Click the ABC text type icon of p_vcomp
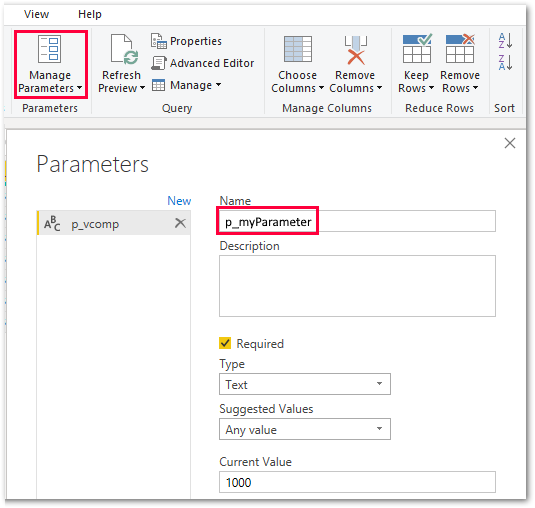This screenshot has height=508, width=535. (x=52, y=223)
